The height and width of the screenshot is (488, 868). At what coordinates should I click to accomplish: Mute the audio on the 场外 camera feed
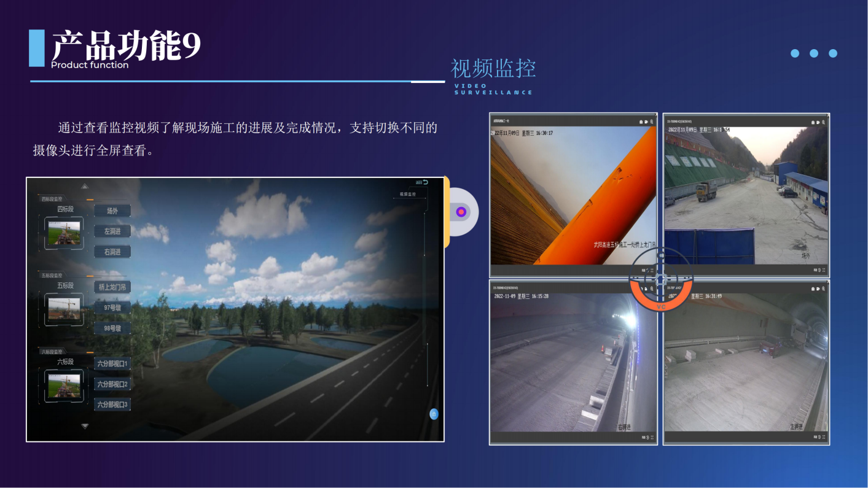819,269
